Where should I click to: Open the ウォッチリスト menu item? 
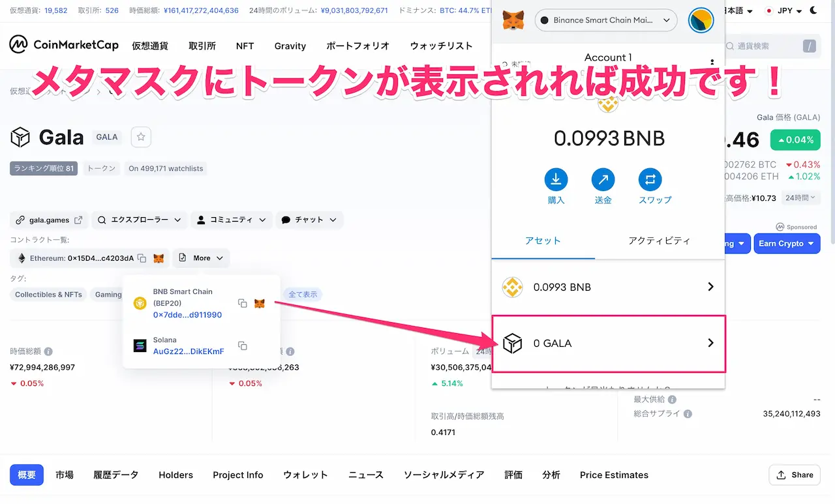[442, 46]
